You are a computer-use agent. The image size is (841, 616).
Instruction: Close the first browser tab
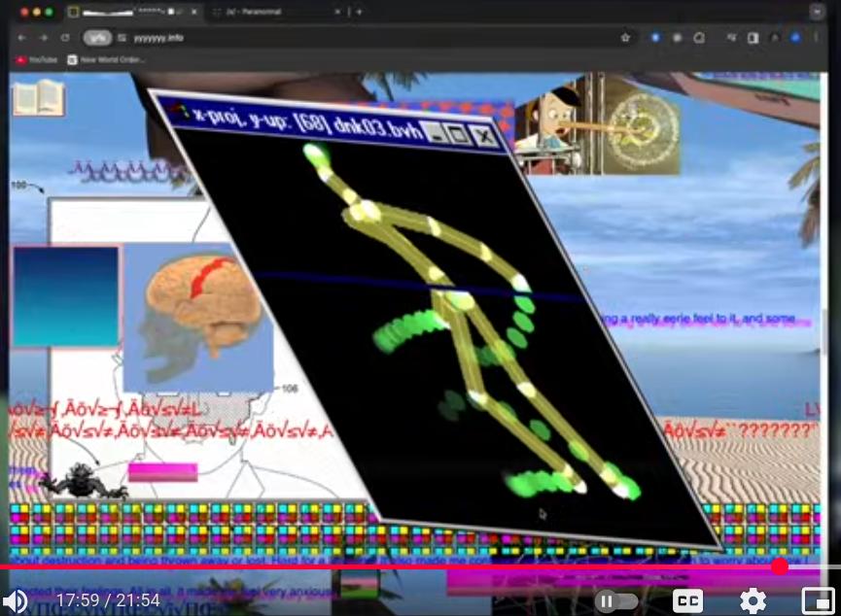194,12
